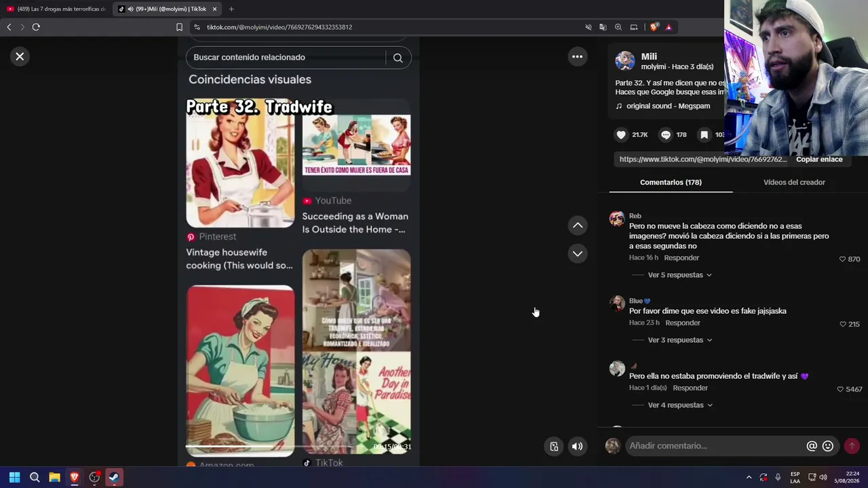Open Windows taskbar search
This screenshot has height=488, width=868.
click(x=35, y=477)
